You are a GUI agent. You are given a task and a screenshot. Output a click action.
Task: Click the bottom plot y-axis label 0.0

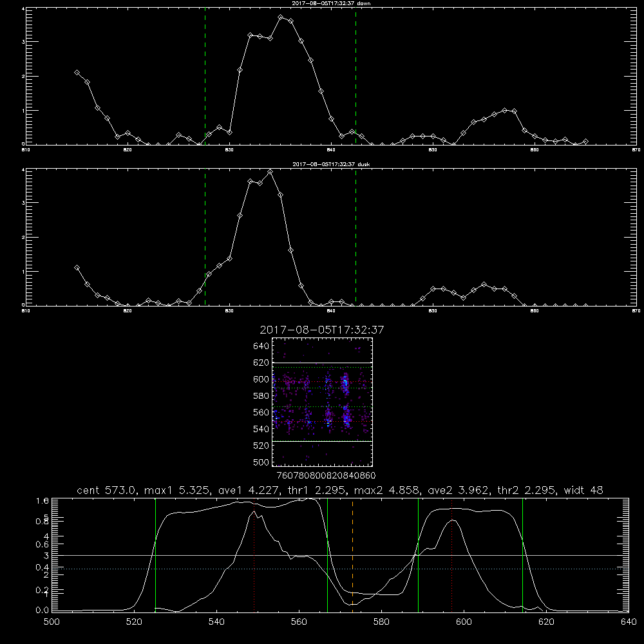43,611
